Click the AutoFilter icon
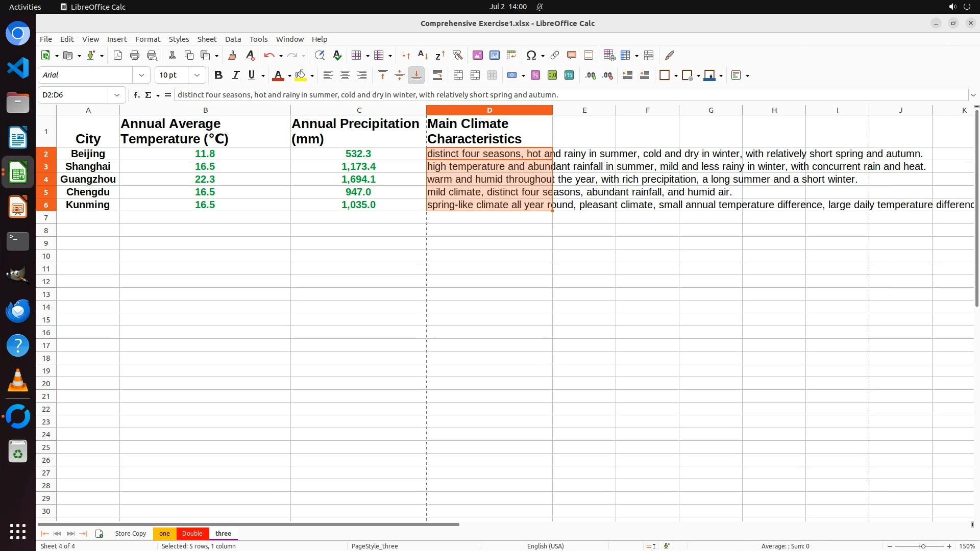Image resolution: width=980 pixels, height=551 pixels. coord(457,55)
